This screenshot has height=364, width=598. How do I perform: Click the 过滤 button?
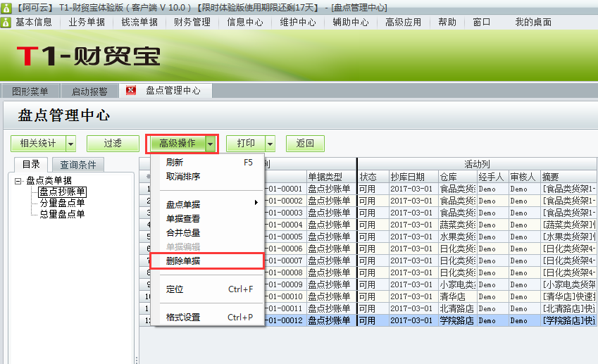pos(113,144)
